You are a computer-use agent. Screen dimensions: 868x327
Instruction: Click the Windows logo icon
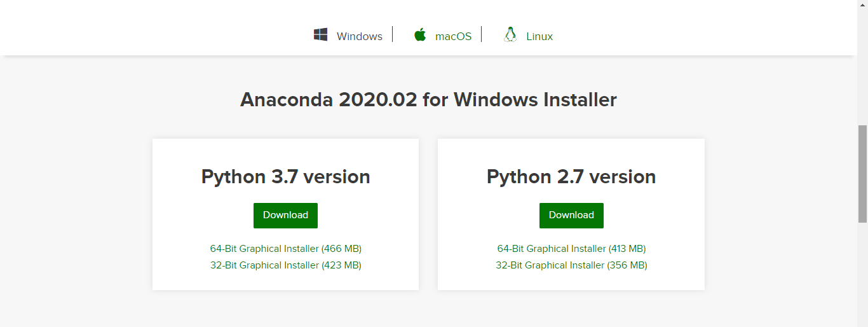point(321,34)
